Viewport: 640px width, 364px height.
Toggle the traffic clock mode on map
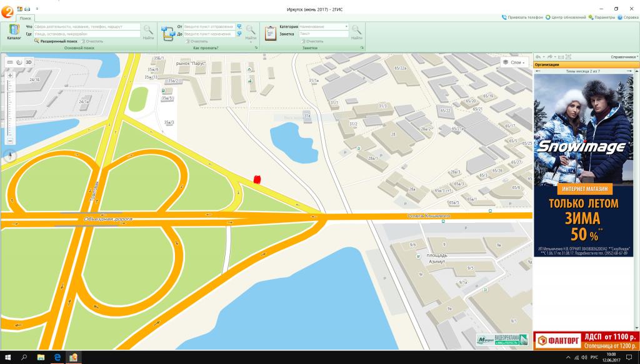coord(19,62)
